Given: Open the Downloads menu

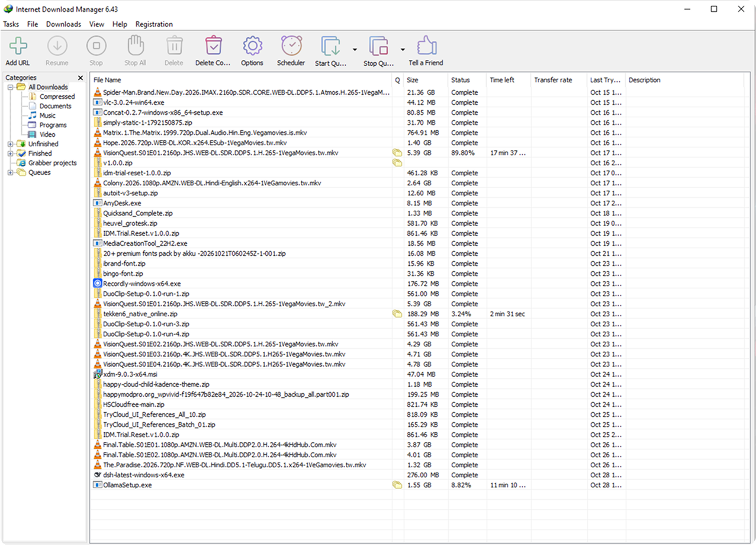Looking at the screenshot, I should (64, 24).
